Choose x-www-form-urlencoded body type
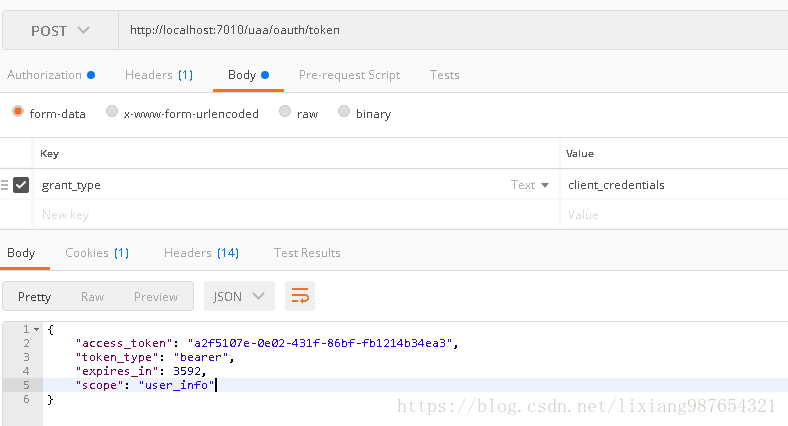788x426 pixels. (112, 111)
